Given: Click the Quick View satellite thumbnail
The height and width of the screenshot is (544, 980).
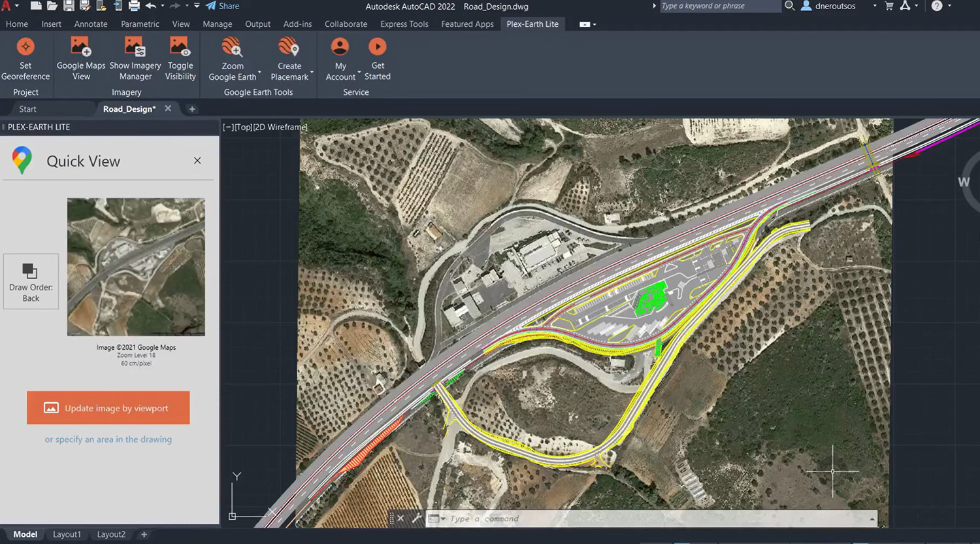Looking at the screenshot, I should tap(136, 267).
